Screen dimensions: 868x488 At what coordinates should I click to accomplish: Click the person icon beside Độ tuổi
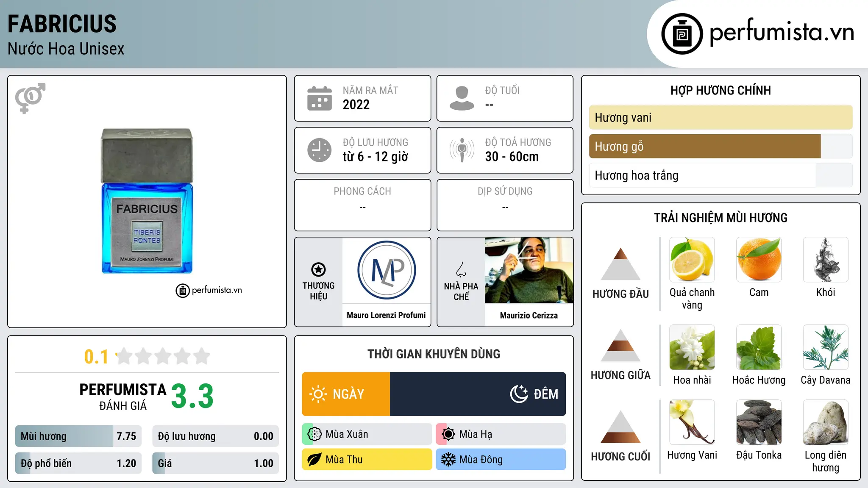click(462, 98)
